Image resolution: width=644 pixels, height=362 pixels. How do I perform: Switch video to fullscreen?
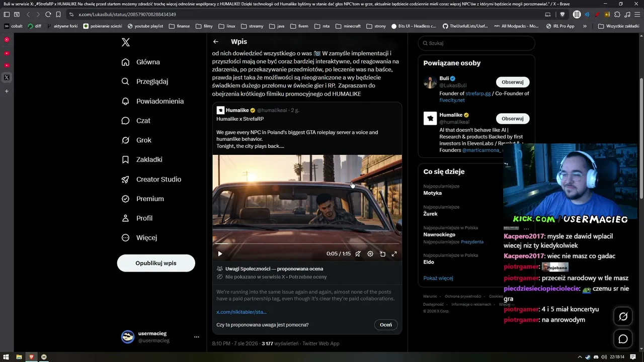(394, 254)
